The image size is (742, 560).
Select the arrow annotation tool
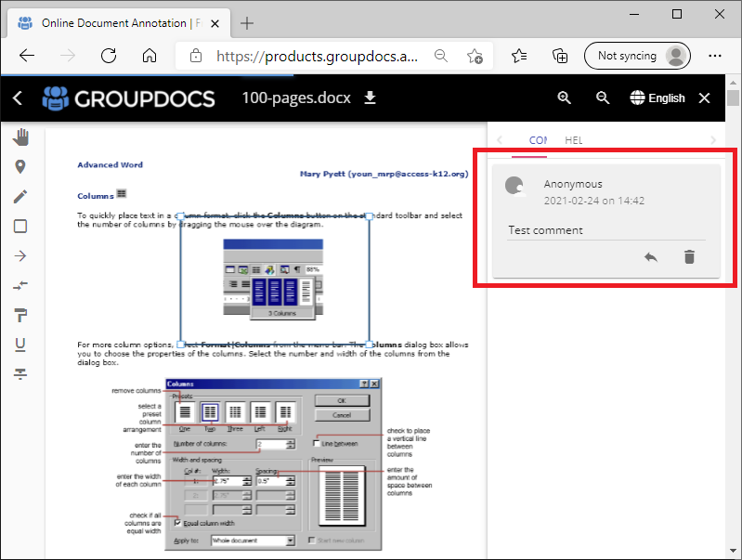click(20, 255)
